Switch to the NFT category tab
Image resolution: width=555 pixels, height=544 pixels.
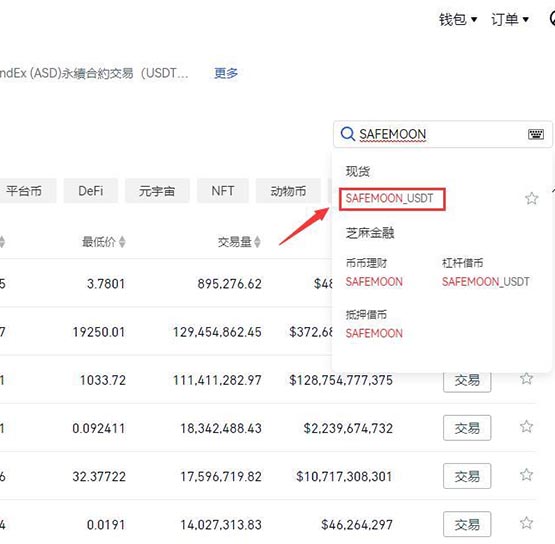pos(223,191)
